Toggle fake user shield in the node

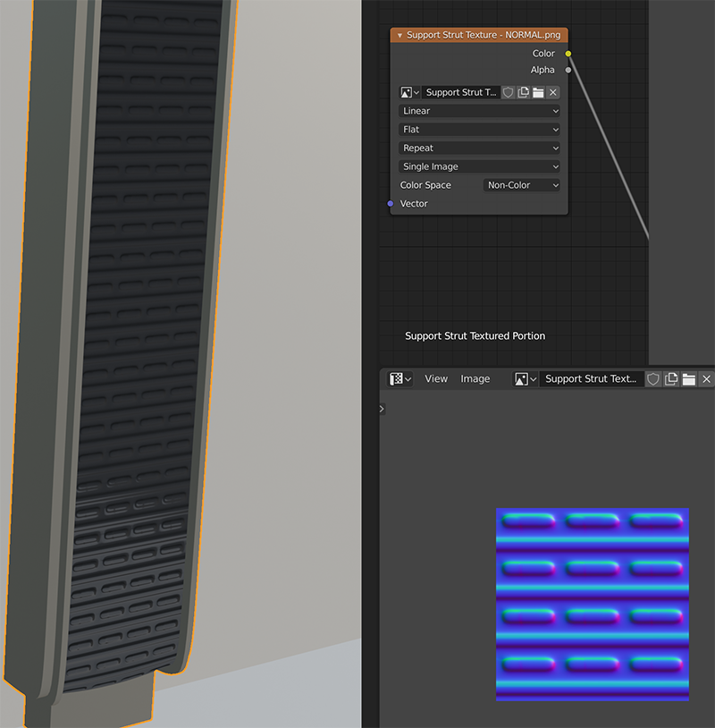click(508, 92)
